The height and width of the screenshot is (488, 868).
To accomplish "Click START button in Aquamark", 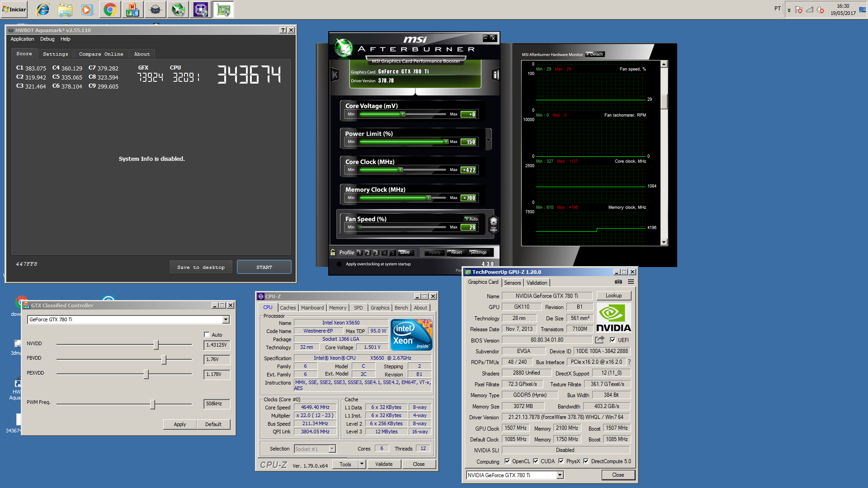I will point(264,267).
